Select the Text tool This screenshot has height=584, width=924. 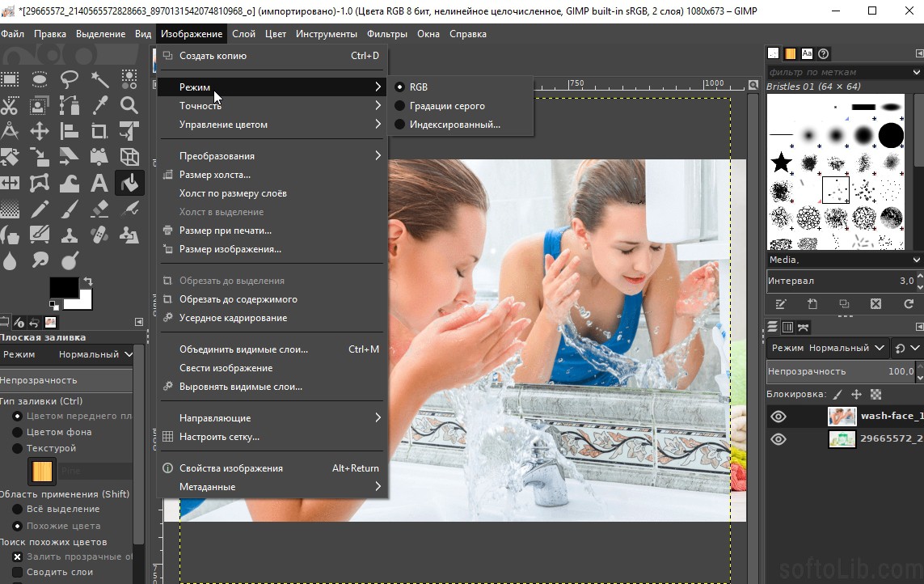[99, 184]
